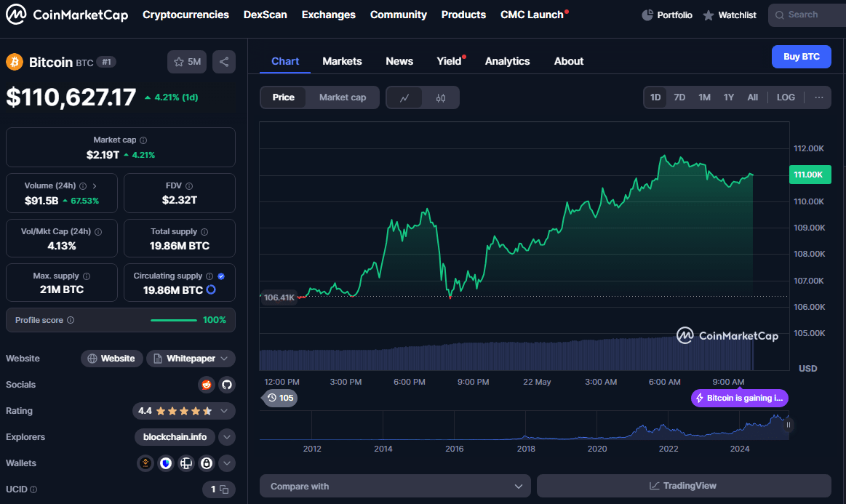Screen dimensions: 846x504
Task: Click the verified circulating supply badge
Action: (221, 276)
